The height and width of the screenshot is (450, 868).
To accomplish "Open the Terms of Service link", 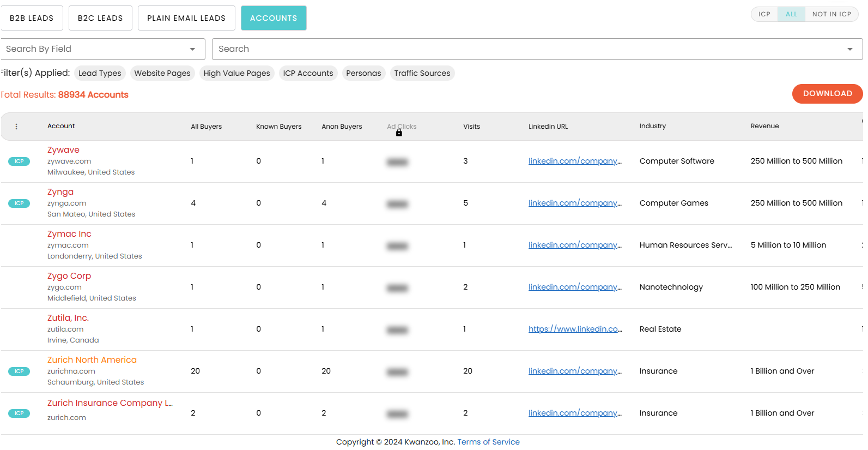I will pyautogui.click(x=488, y=442).
